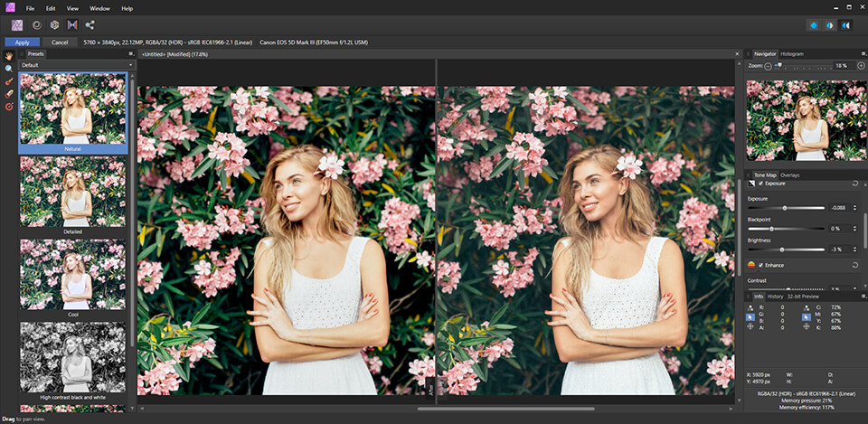Switch to split view mode icon
This screenshot has width=868, height=424.
[x=829, y=25]
